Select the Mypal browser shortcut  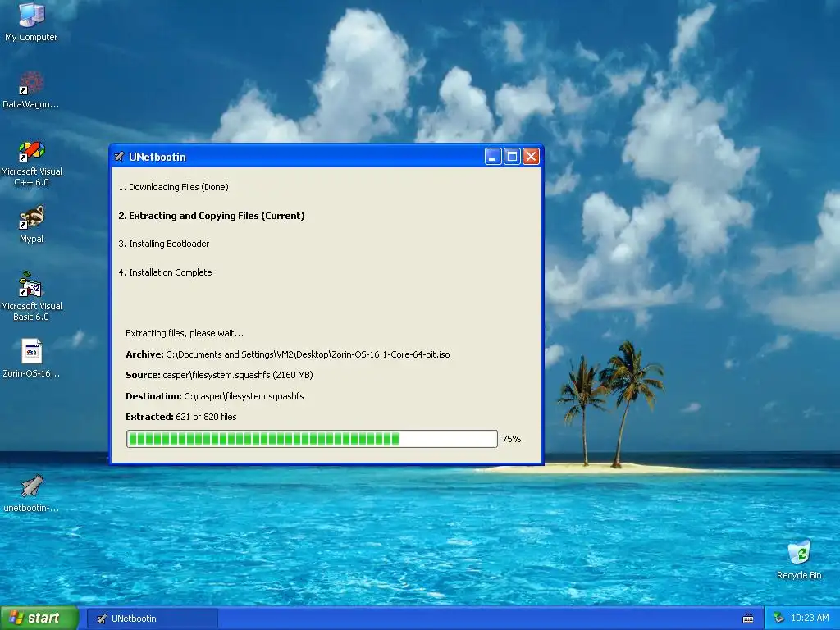tap(32, 225)
